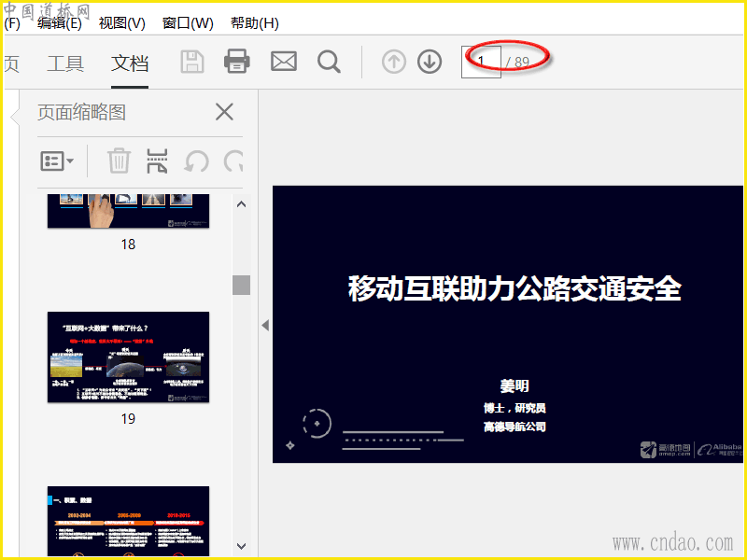Switch to the 工具 tab
Viewport: 747px width, 560px height.
[x=65, y=63]
